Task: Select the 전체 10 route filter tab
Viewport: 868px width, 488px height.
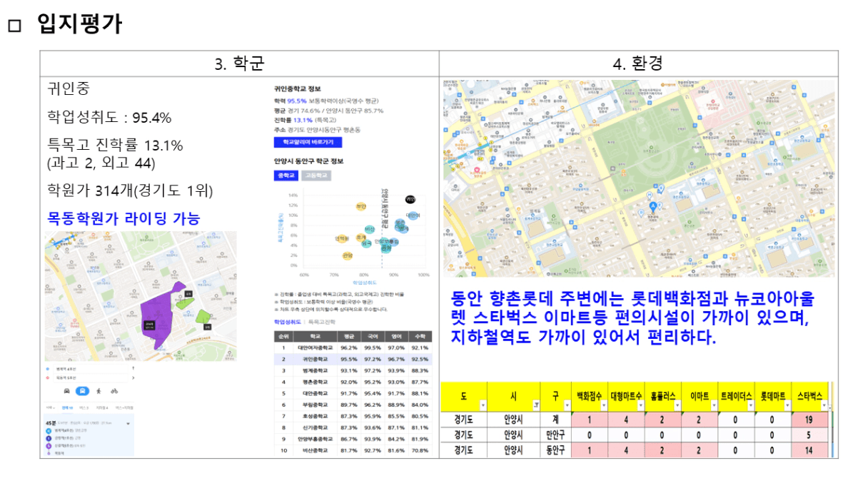Action: [x=67, y=408]
